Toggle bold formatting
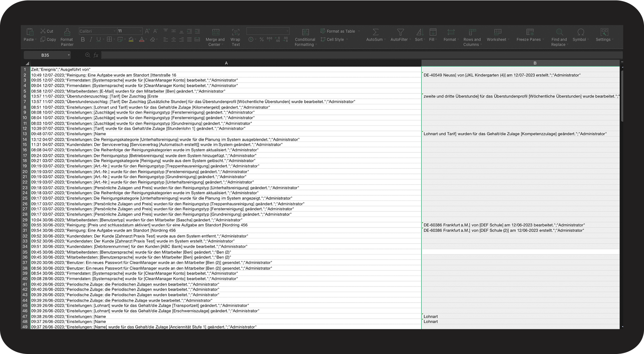This screenshot has height=354, width=644. click(x=83, y=39)
